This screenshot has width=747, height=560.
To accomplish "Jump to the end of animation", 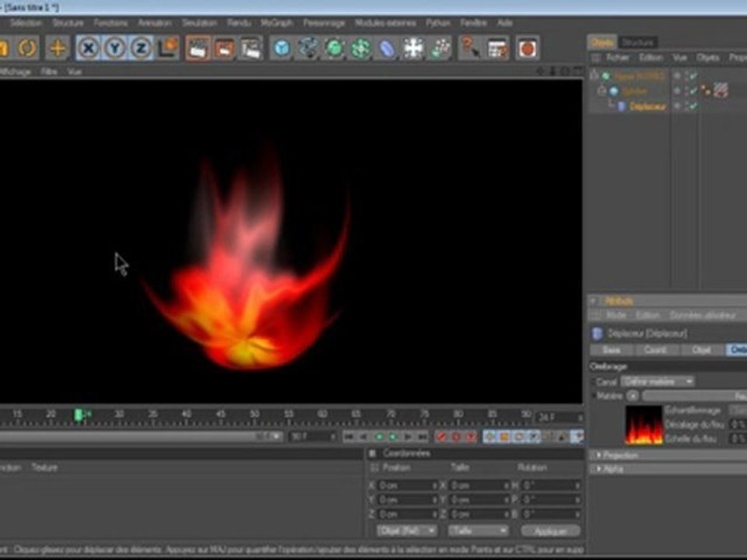I will [x=422, y=436].
